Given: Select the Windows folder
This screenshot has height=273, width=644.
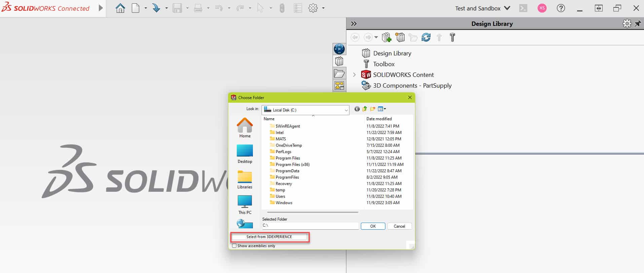Looking at the screenshot, I should (x=281, y=203).
